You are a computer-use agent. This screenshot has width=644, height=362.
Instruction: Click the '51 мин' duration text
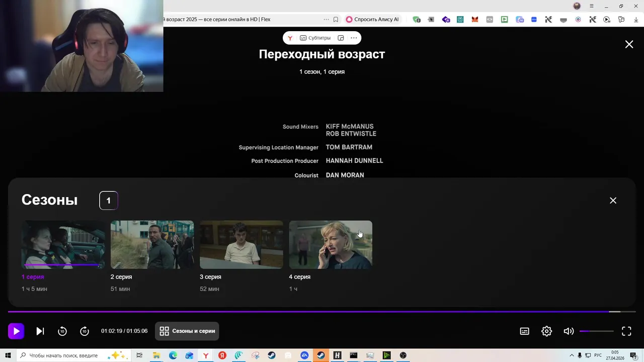[120, 289]
